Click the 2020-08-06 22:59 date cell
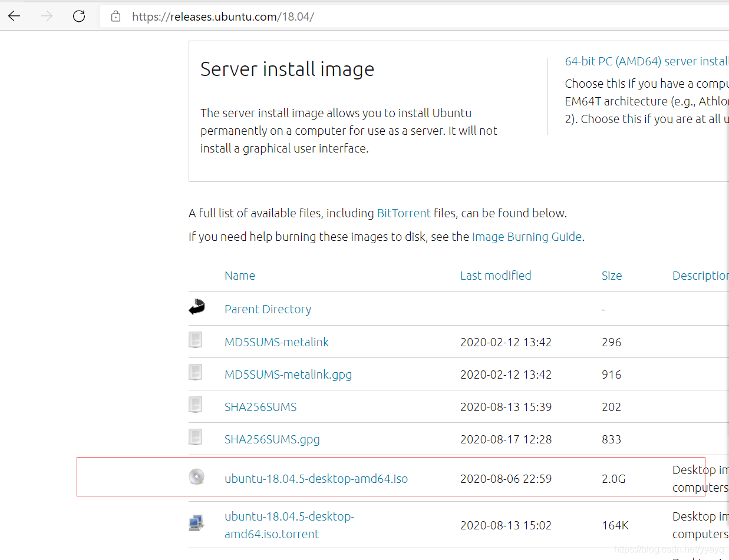Screen dimensions: 729x560 click(506, 479)
